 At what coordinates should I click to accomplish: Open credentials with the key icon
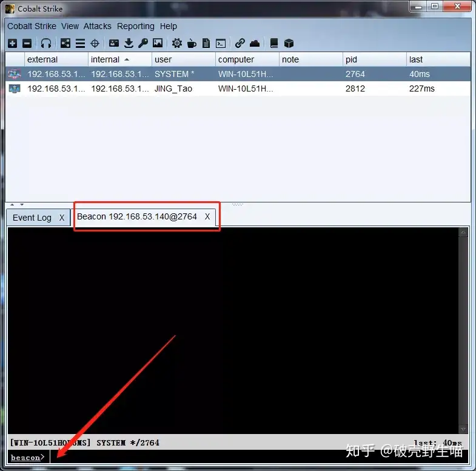tap(143, 43)
